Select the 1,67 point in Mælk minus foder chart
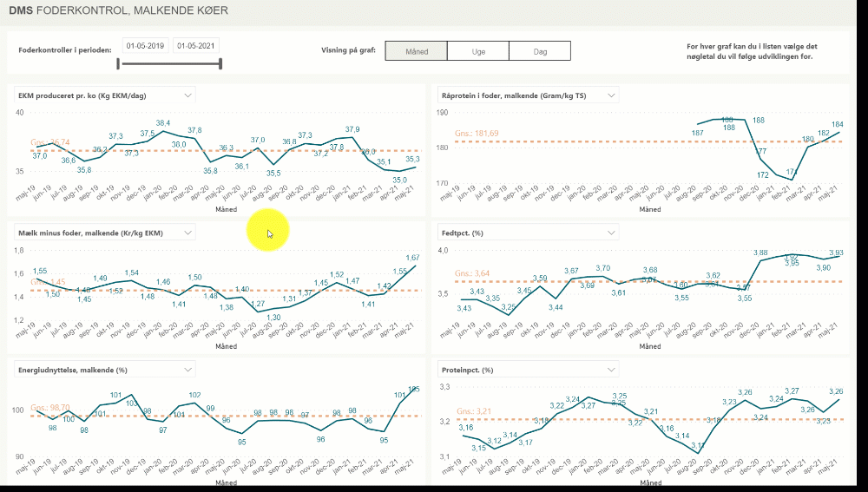Viewport: 868px width, 492px height. [x=414, y=264]
